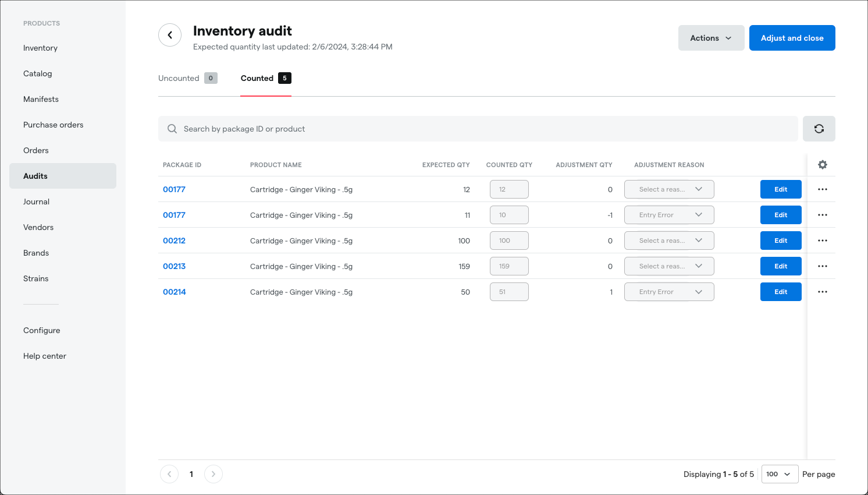The image size is (868, 495).
Task: Open Brands in the sidebar
Action: pos(63,253)
